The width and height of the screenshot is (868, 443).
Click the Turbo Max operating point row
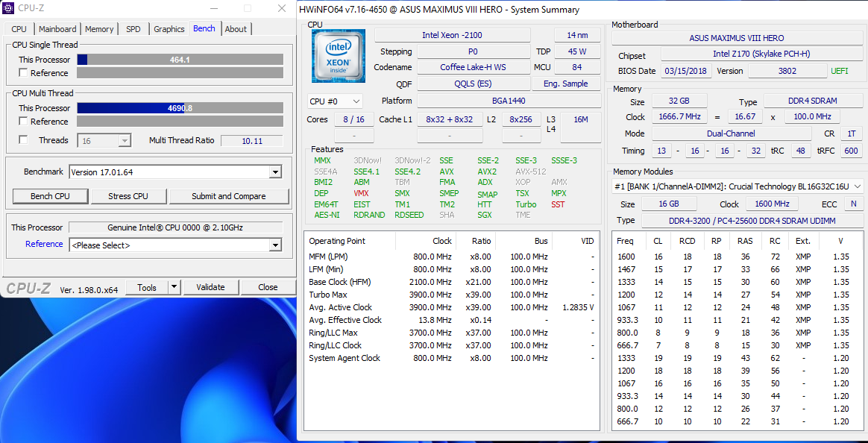(x=451, y=295)
